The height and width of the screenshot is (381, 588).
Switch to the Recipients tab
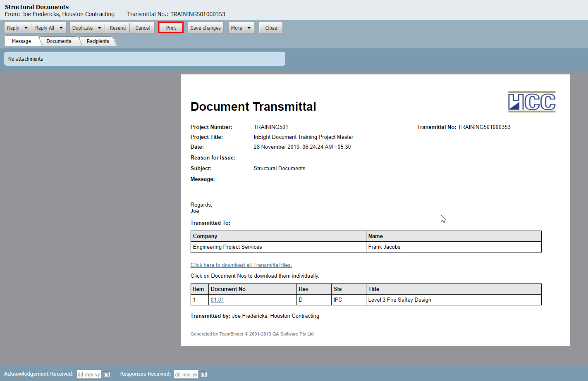pyautogui.click(x=98, y=41)
